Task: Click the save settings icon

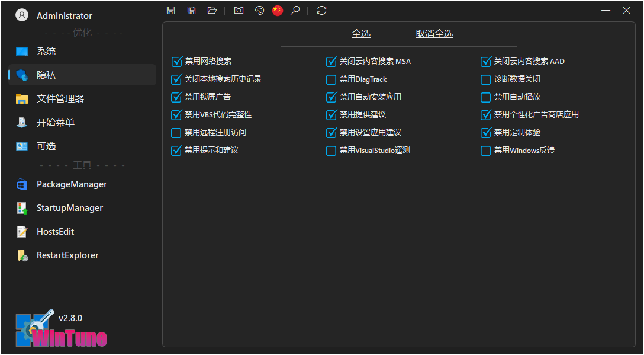Action: 170,10
